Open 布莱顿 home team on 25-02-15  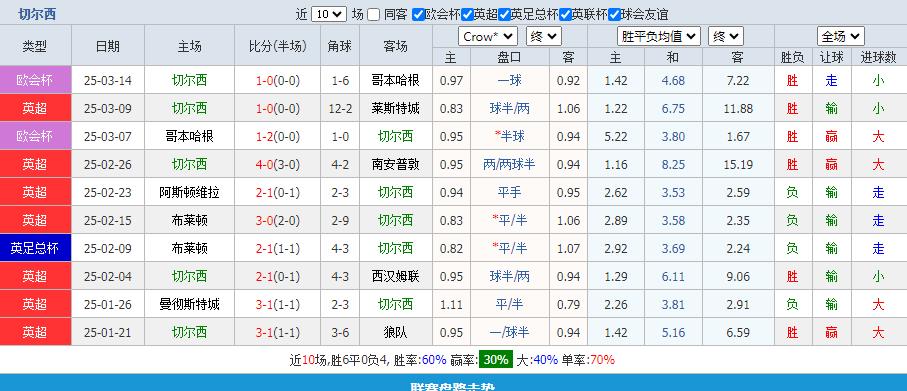pyautogui.click(x=189, y=220)
